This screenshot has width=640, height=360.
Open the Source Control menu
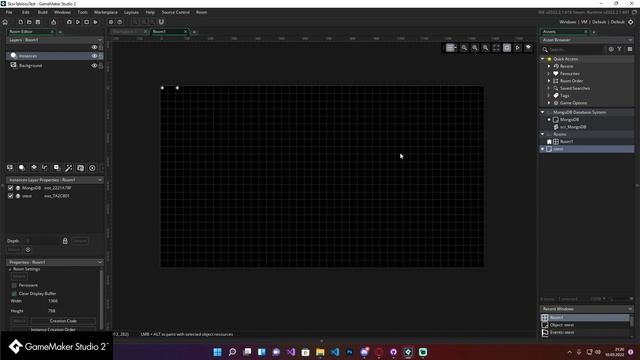point(176,12)
